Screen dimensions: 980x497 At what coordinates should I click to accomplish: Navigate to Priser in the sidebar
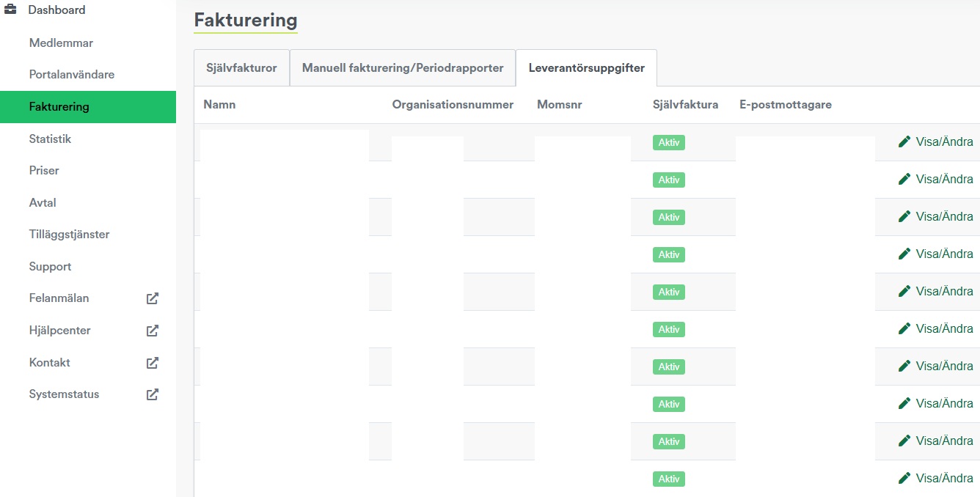[44, 171]
